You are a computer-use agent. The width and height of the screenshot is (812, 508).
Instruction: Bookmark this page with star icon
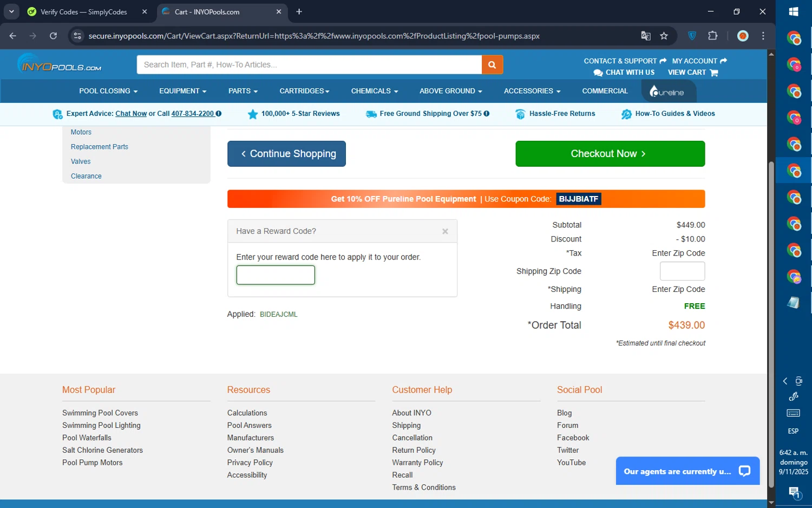664,36
